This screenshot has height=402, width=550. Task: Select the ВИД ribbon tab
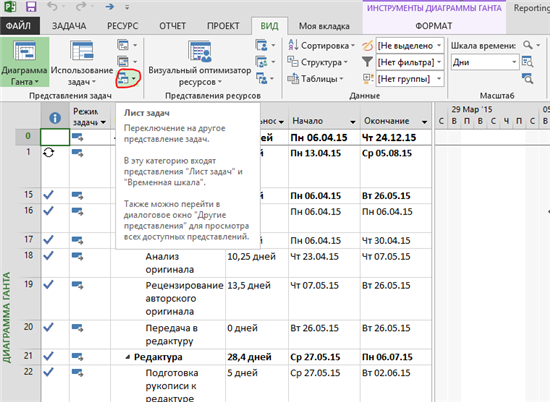(x=269, y=26)
